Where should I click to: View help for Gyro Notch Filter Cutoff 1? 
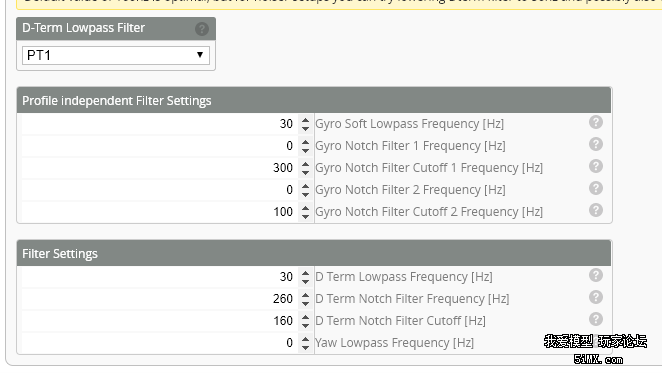pos(596,166)
